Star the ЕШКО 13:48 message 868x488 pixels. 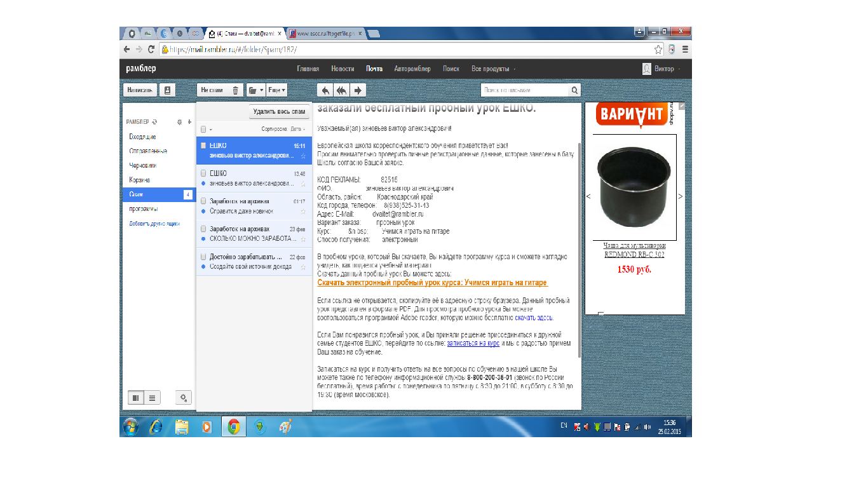[303, 184]
